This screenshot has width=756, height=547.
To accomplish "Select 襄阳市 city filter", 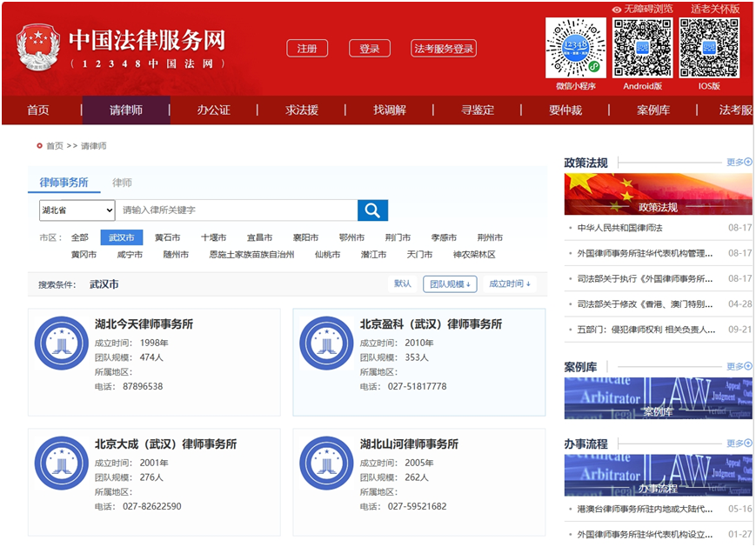I will click(305, 237).
